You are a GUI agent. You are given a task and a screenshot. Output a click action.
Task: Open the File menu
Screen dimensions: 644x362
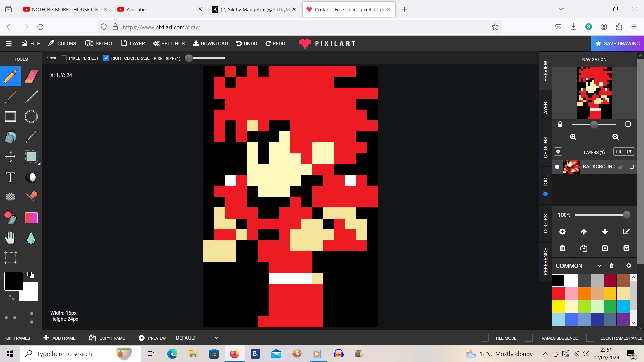31,43
